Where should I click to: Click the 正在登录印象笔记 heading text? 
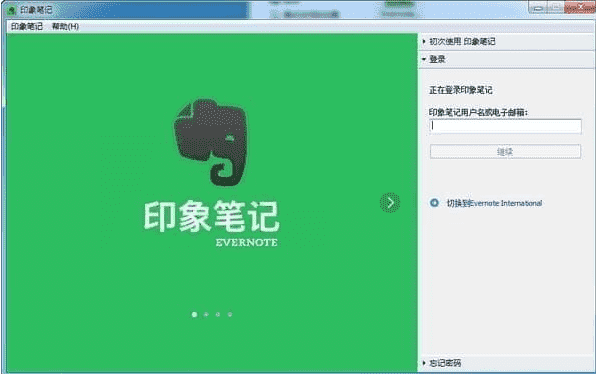[x=461, y=90]
